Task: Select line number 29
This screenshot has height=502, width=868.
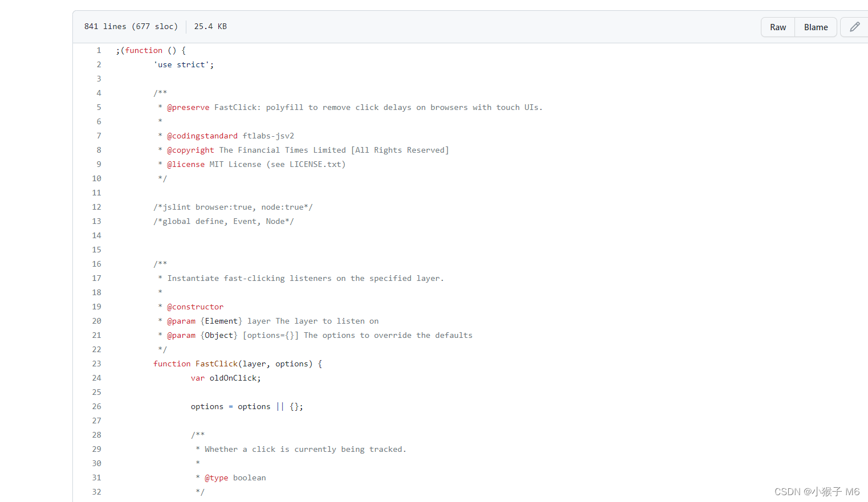Action: [x=96, y=449]
